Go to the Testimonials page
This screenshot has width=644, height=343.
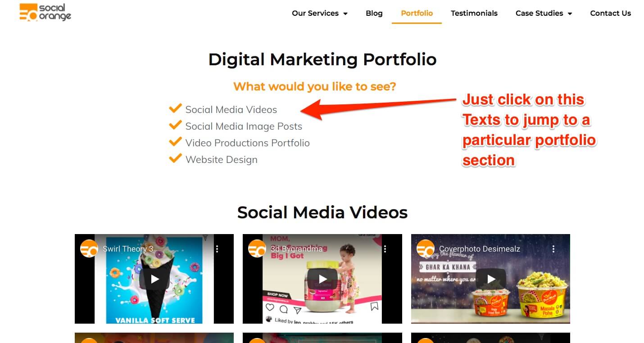point(474,13)
